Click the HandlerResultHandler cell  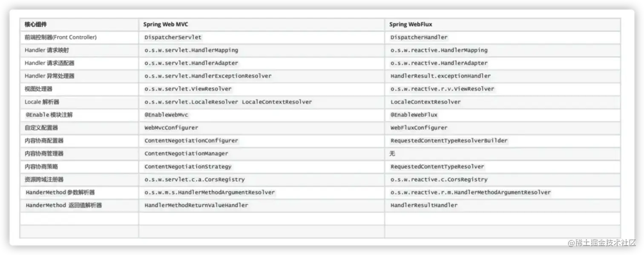[x=424, y=205]
